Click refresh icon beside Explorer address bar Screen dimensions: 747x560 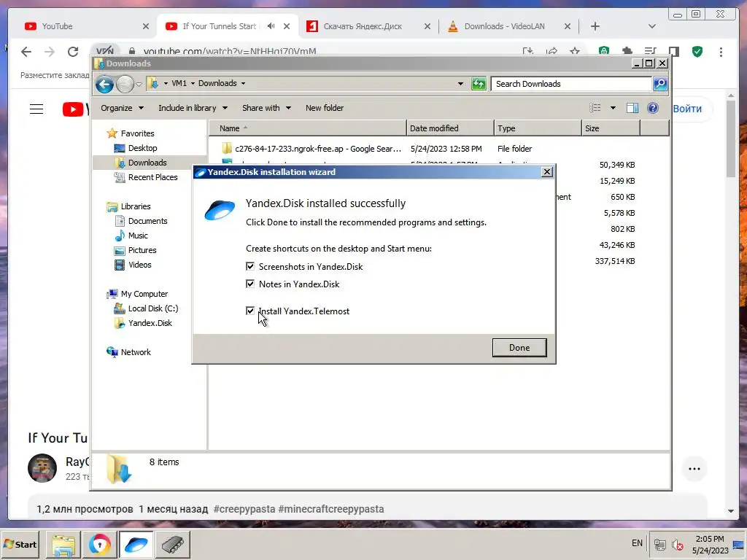click(479, 84)
